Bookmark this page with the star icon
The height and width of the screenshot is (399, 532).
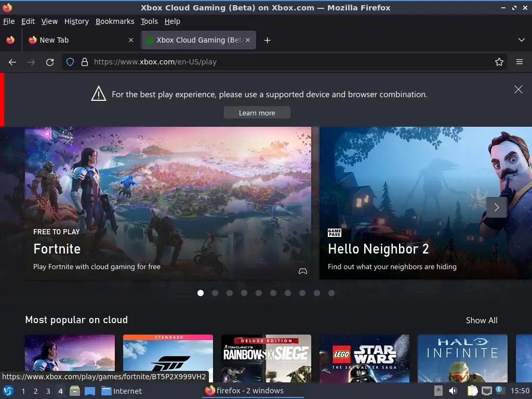(x=499, y=62)
